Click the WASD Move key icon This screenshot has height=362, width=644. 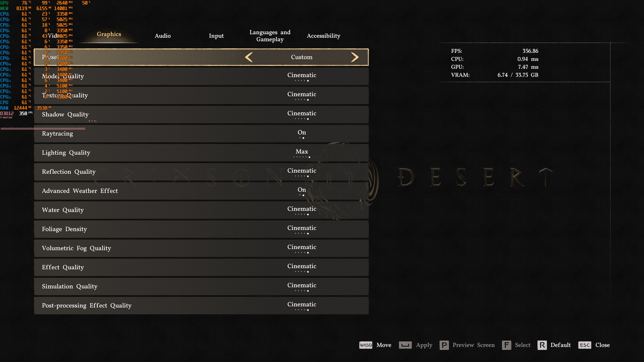point(365,345)
